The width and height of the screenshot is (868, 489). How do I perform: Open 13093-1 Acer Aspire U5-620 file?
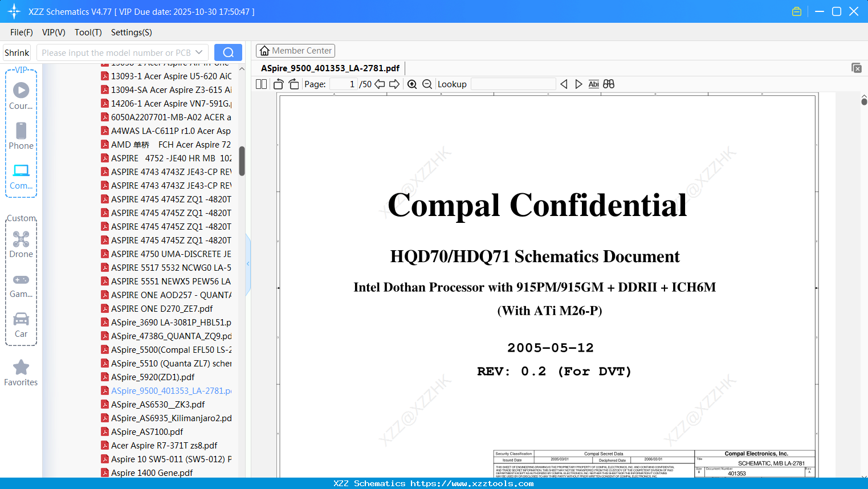166,76
